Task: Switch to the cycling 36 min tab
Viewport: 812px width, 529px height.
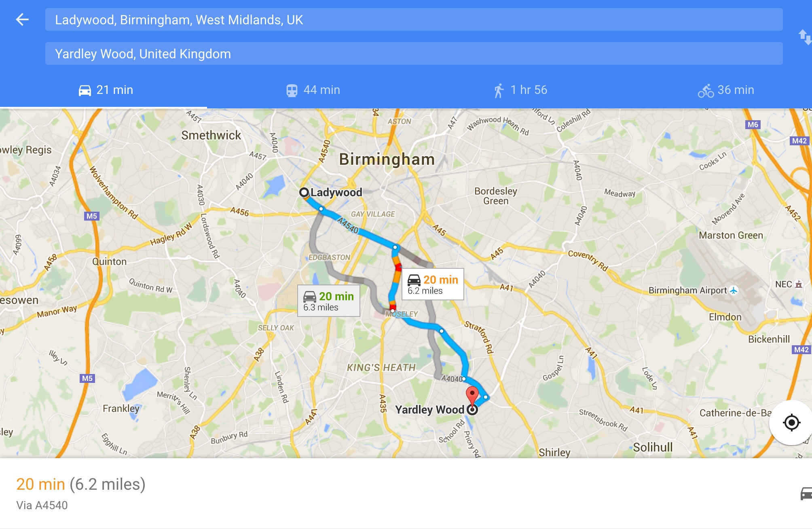Action: click(726, 90)
